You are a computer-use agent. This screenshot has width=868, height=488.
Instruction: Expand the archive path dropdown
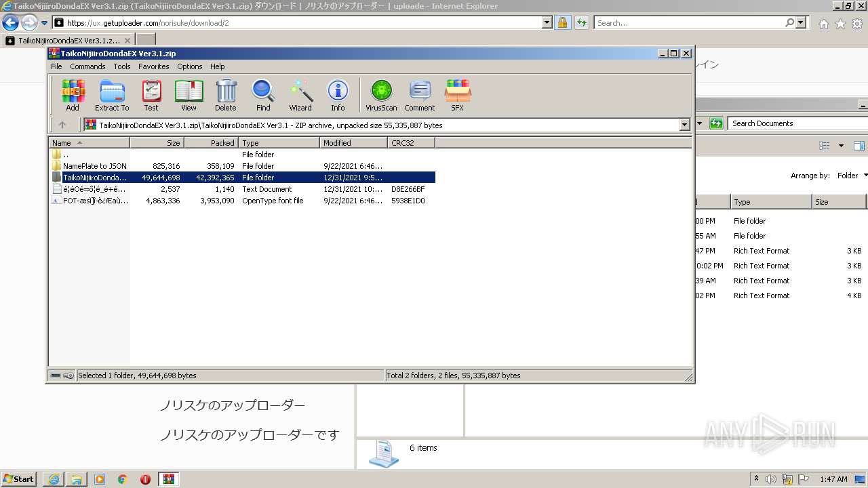click(x=684, y=125)
